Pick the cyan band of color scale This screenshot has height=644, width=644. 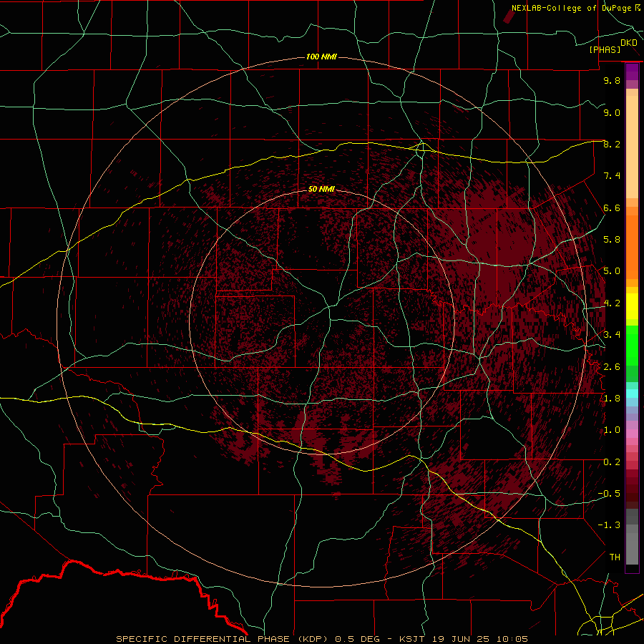coord(632,394)
